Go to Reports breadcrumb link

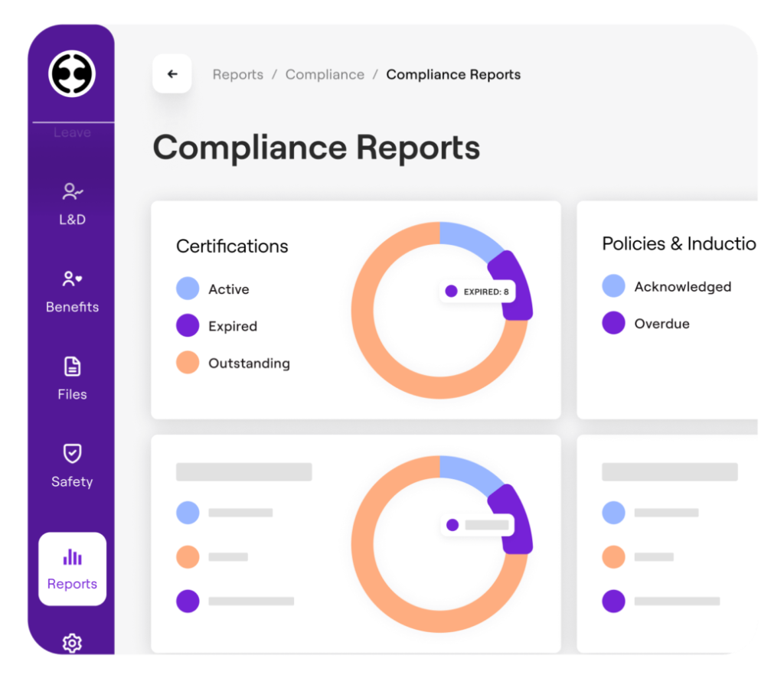(237, 74)
